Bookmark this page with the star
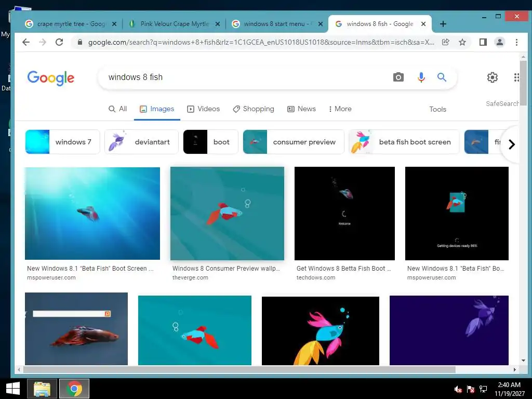The height and width of the screenshot is (399, 532). (462, 42)
